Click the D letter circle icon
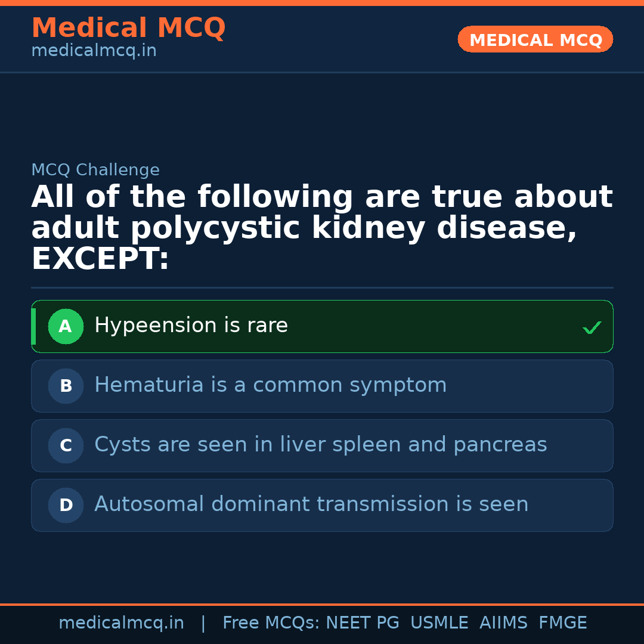The image size is (644, 644). click(x=66, y=505)
